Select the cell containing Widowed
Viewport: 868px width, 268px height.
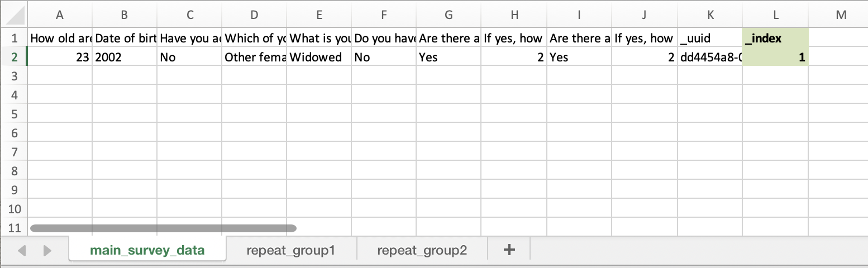pyautogui.click(x=319, y=57)
